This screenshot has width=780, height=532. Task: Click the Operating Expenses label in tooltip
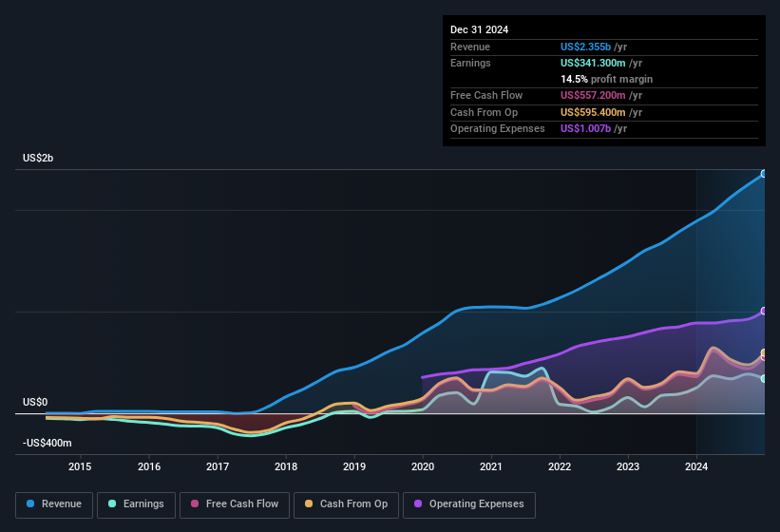[498, 128]
